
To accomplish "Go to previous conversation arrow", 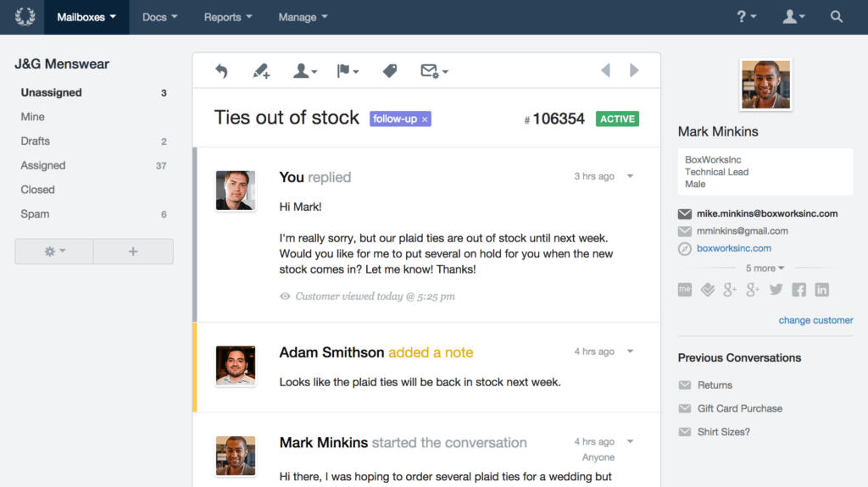I will (605, 70).
